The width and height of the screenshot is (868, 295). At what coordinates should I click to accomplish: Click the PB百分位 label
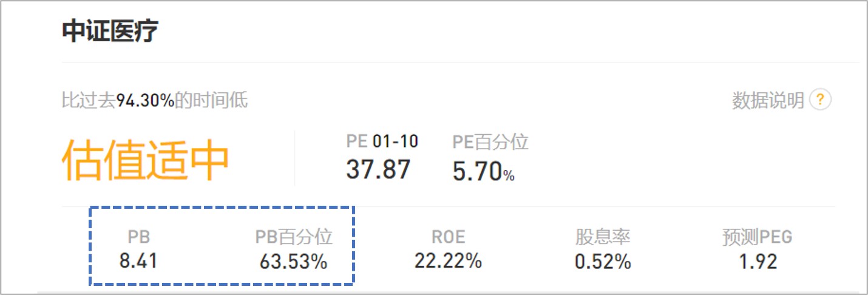294,237
